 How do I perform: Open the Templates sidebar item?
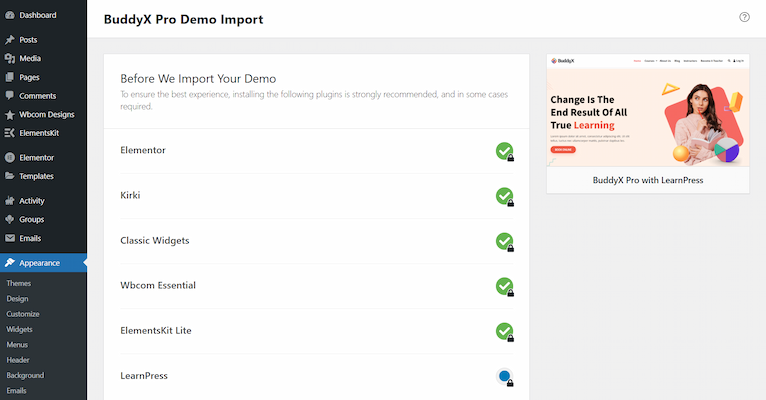(36, 176)
